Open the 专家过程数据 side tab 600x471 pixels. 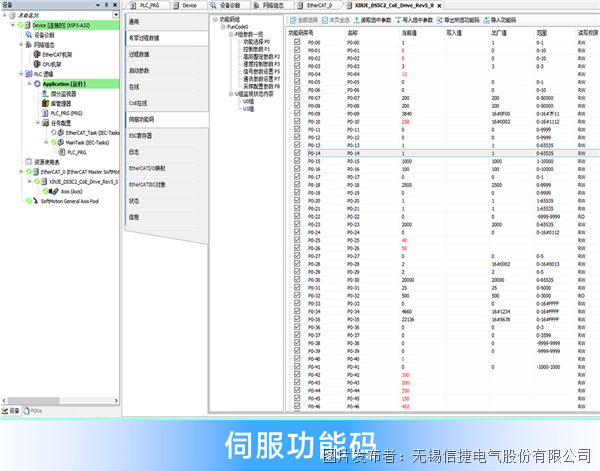pos(167,38)
